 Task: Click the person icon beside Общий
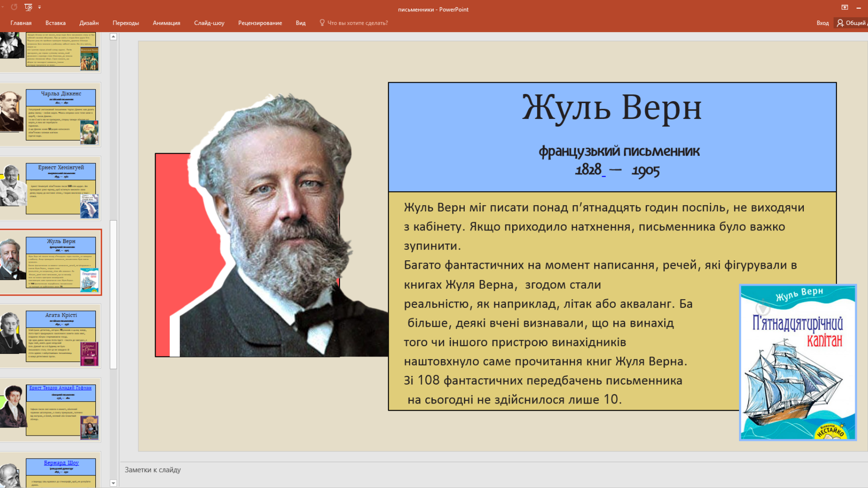[840, 23]
